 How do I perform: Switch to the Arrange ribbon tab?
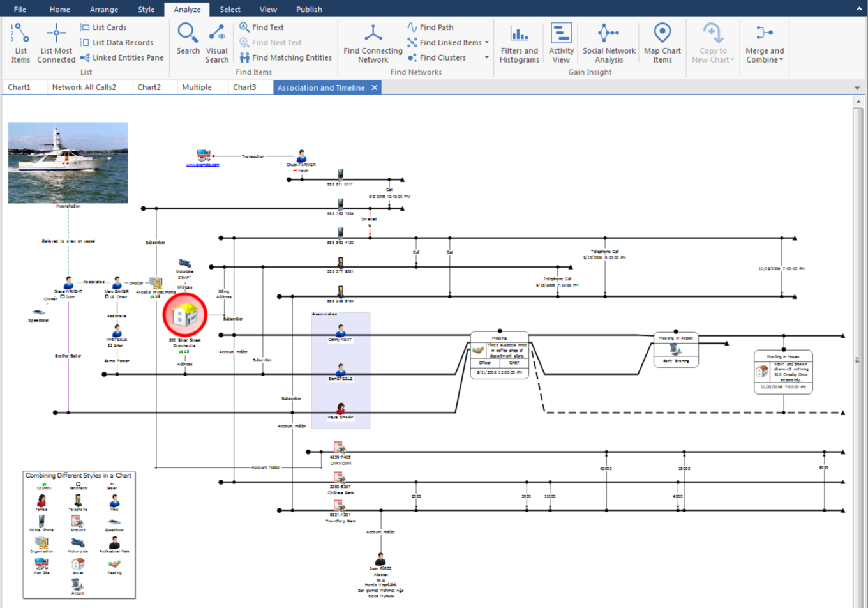pyautogui.click(x=104, y=10)
